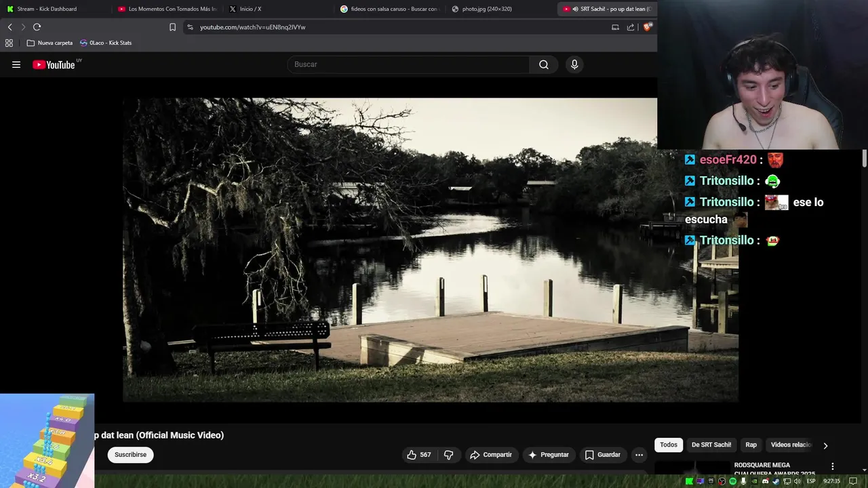
Task: Open the ESP language selector in taskbar
Action: pos(811,481)
